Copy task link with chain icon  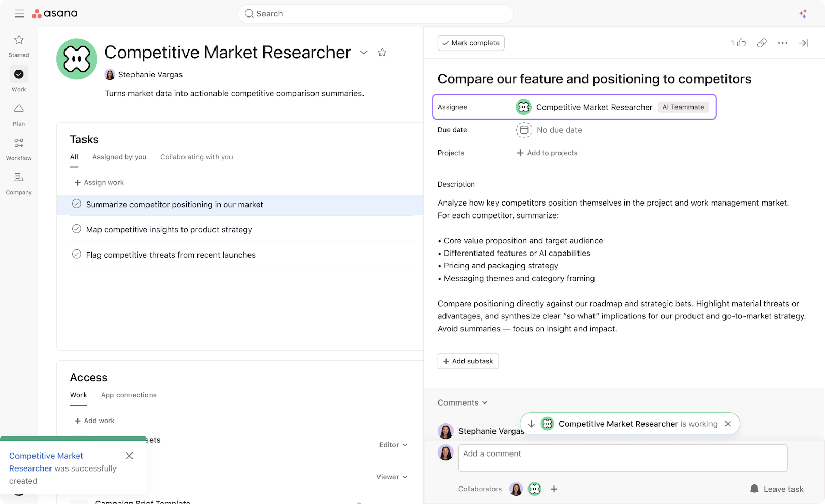[x=762, y=43]
